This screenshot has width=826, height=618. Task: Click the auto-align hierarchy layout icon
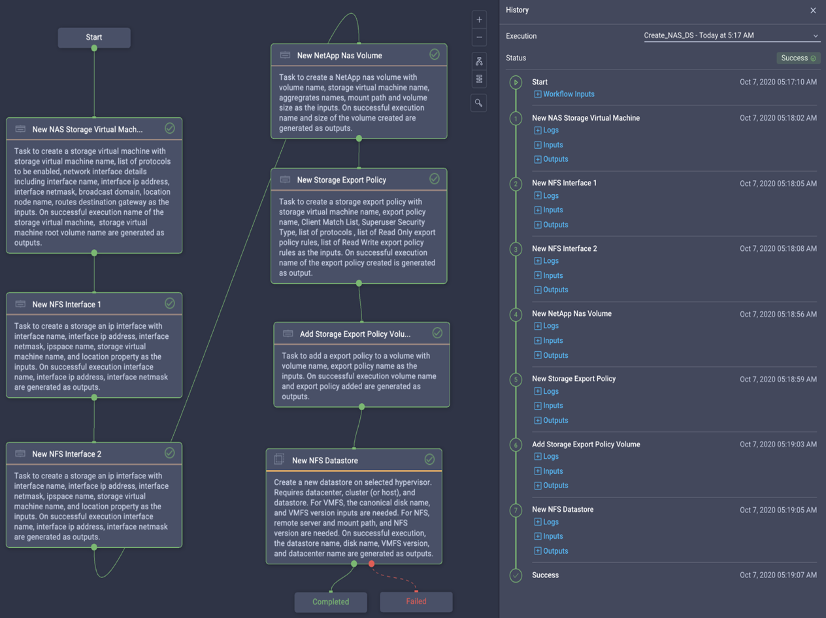coord(479,62)
